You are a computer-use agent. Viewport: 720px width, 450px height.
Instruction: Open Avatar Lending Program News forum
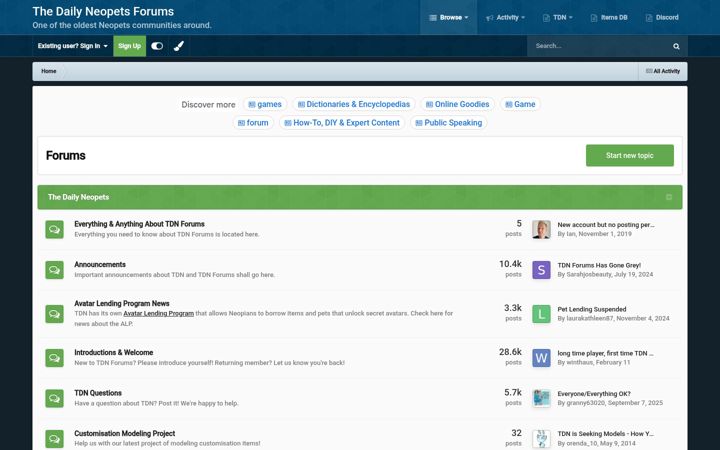[x=122, y=304]
